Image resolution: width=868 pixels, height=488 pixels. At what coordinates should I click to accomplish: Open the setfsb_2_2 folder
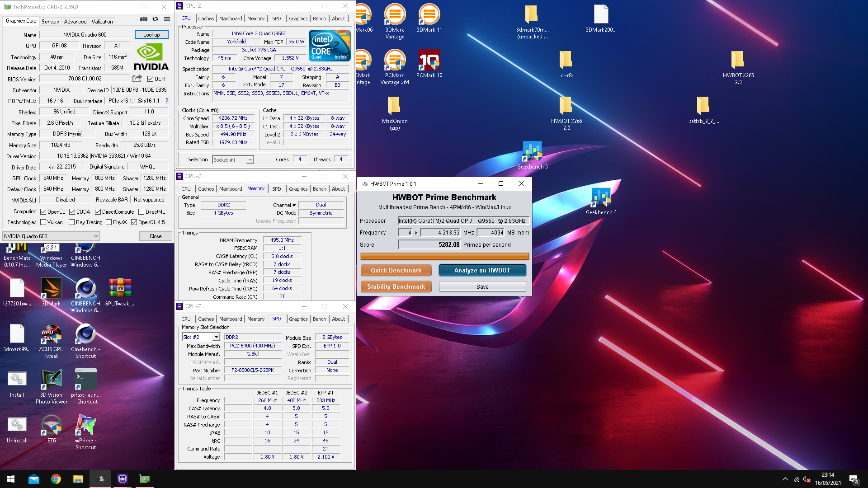[x=703, y=109]
